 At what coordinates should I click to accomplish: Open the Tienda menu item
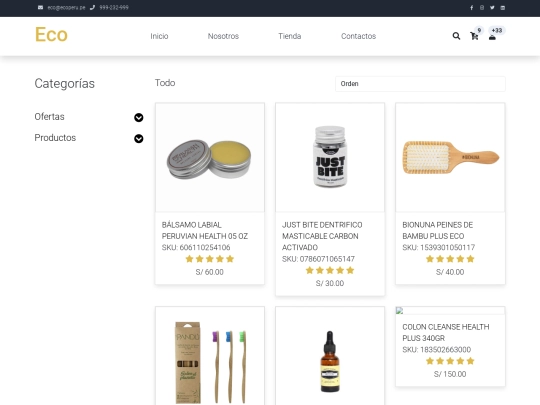[x=290, y=36]
